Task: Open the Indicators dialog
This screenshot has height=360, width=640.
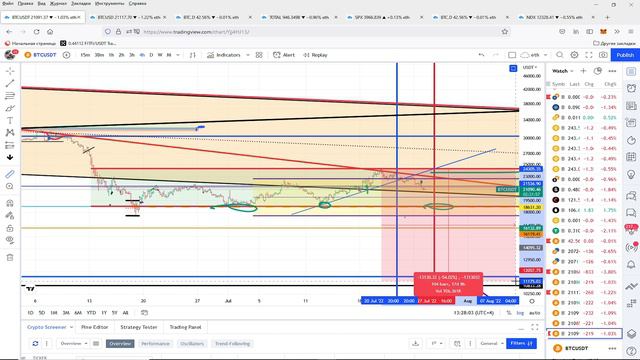Action: 223,55
